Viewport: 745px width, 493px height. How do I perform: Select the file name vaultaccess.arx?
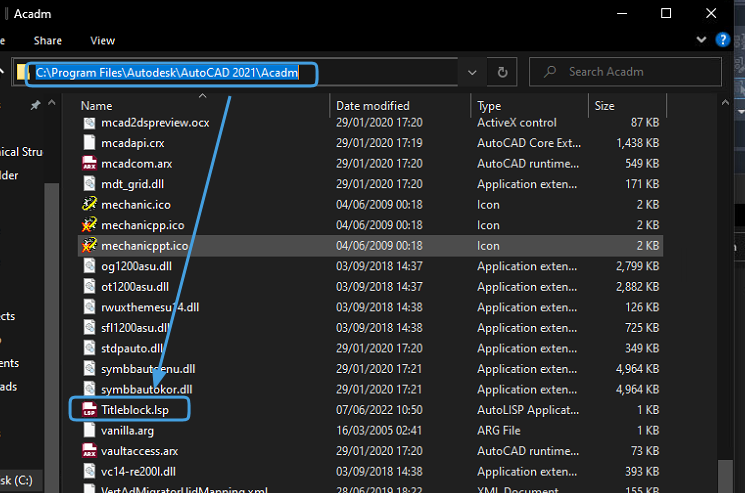(139, 451)
